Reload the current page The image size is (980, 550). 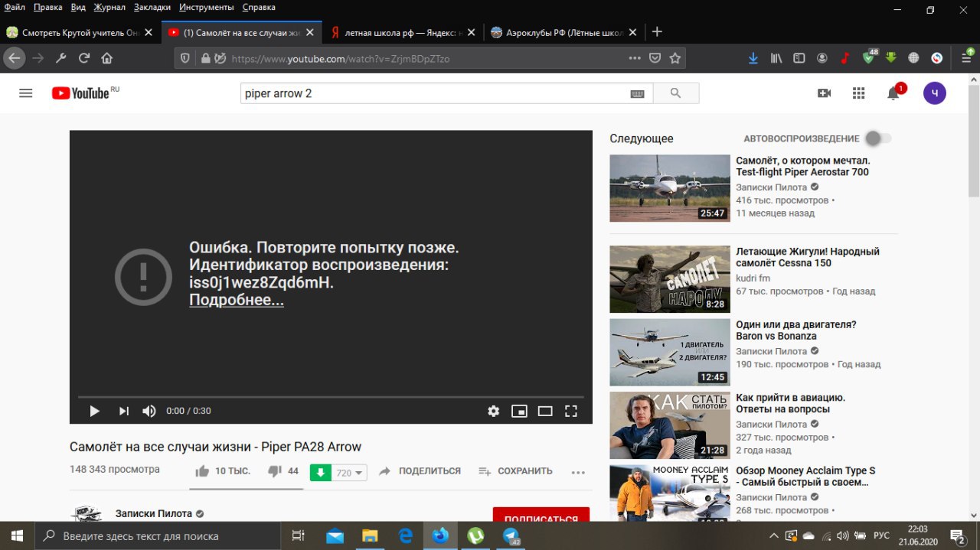pyautogui.click(x=84, y=58)
